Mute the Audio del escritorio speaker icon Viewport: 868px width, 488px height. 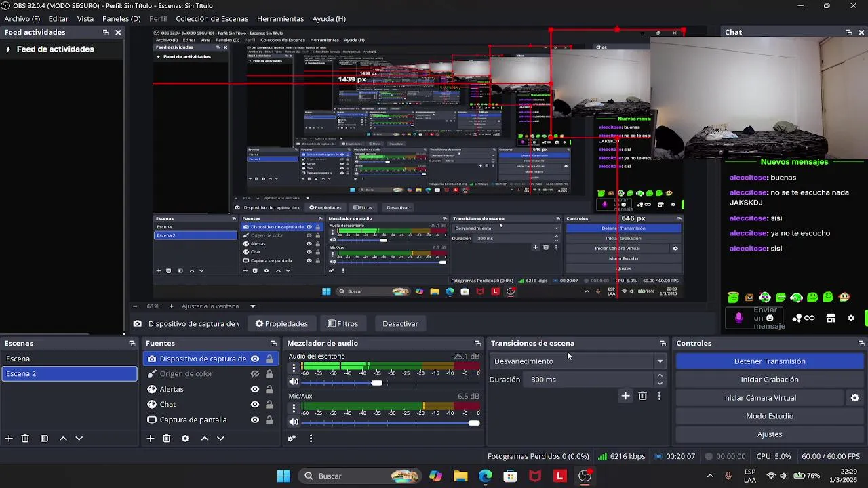pyautogui.click(x=294, y=382)
